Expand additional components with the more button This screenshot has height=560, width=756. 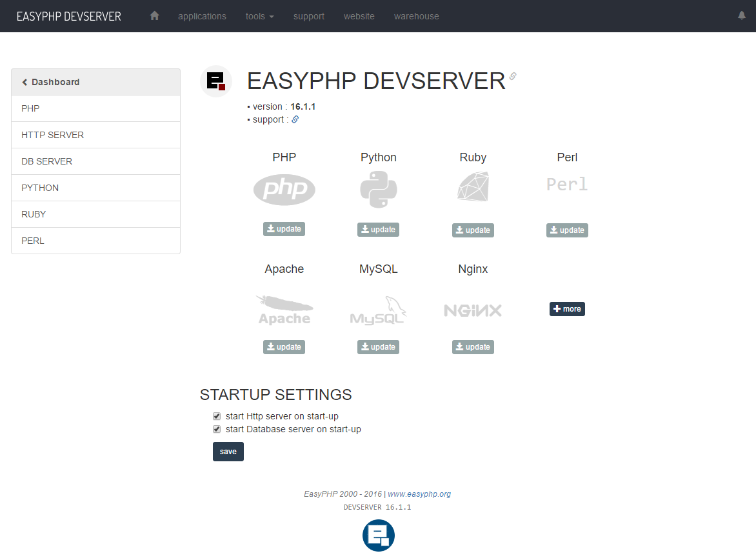[x=567, y=309]
